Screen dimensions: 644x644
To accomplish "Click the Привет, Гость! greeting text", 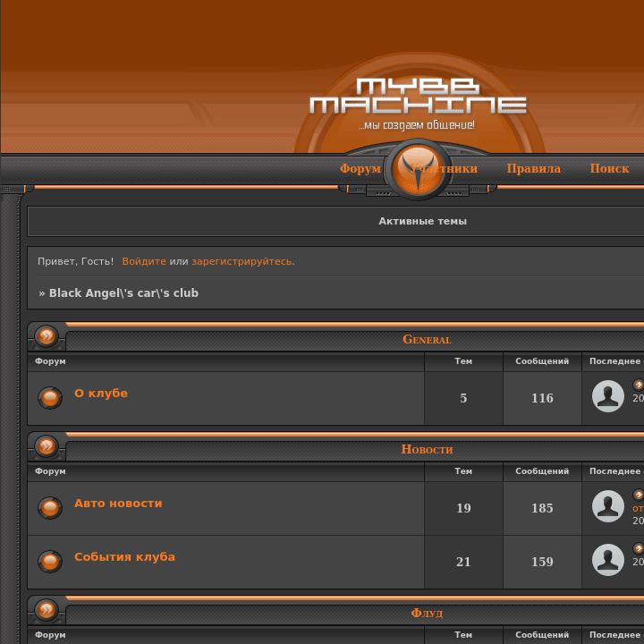I will [75, 261].
